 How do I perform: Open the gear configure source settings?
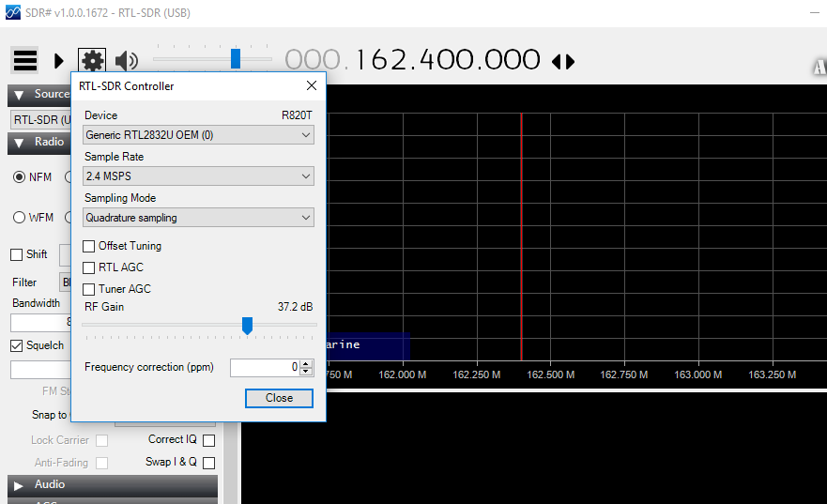point(92,61)
